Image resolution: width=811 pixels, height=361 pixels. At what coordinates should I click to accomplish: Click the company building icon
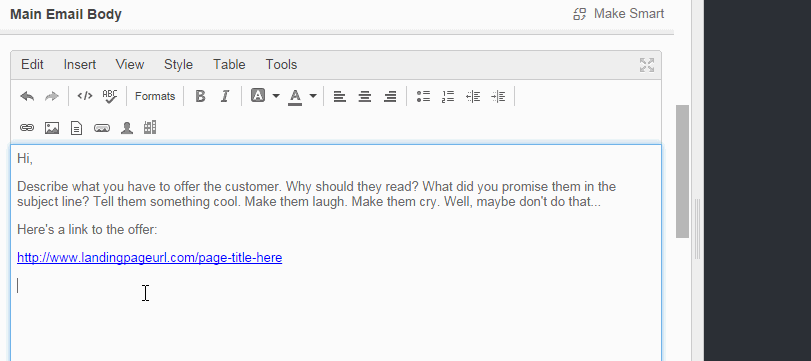pyautogui.click(x=150, y=127)
